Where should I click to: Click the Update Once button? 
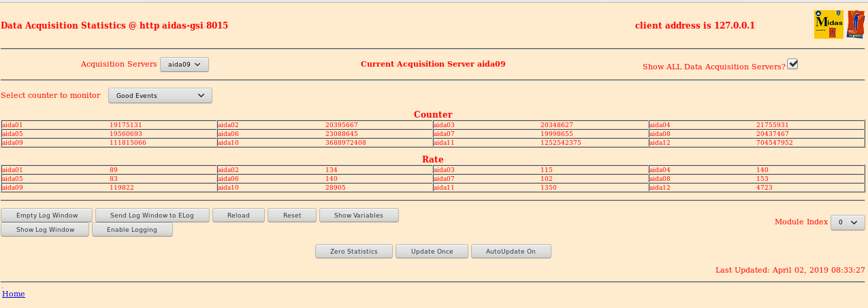[432, 252]
